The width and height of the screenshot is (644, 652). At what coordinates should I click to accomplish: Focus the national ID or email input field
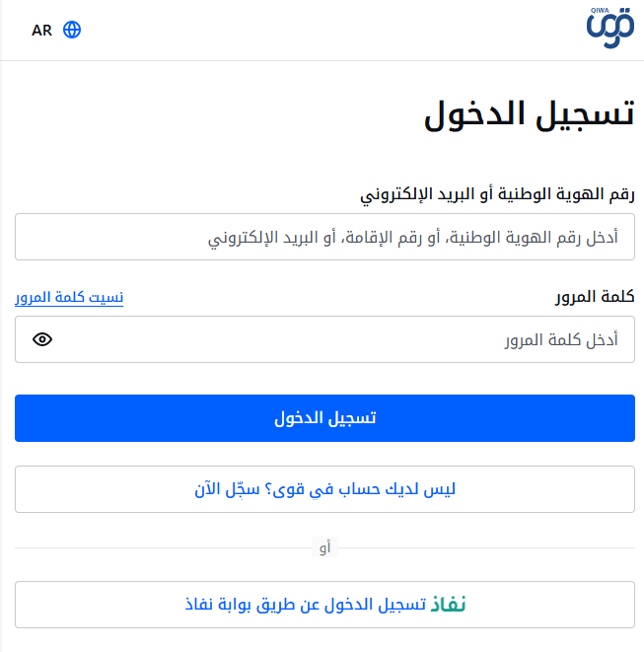pyautogui.click(x=324, y=237)
